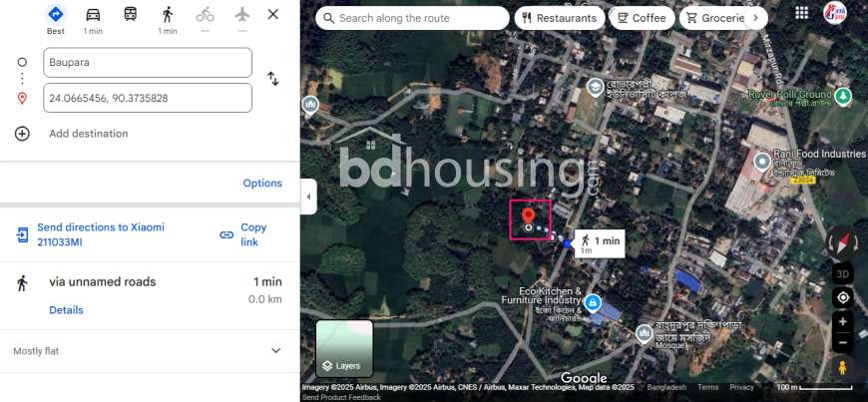Filter by Coffee along the route

pyautogui.click(x=642, y=18)
